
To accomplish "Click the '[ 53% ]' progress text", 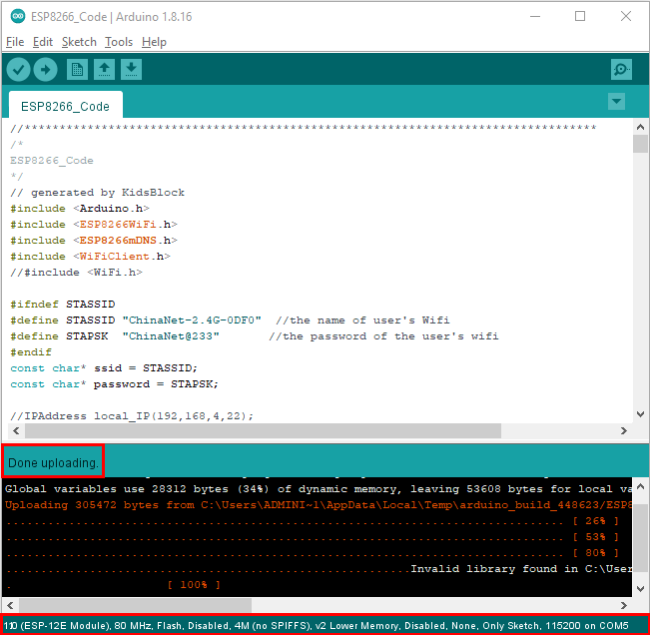I will point(596,537).
